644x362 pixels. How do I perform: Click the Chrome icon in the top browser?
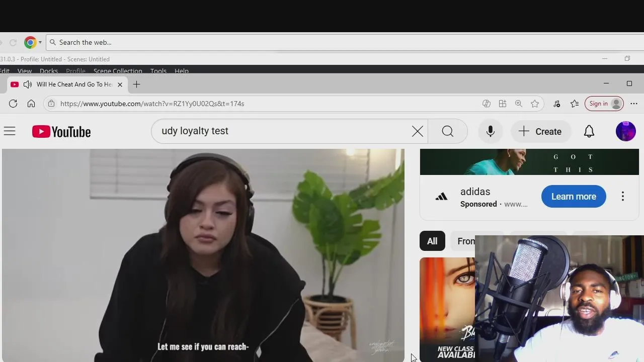coord(30,42)
